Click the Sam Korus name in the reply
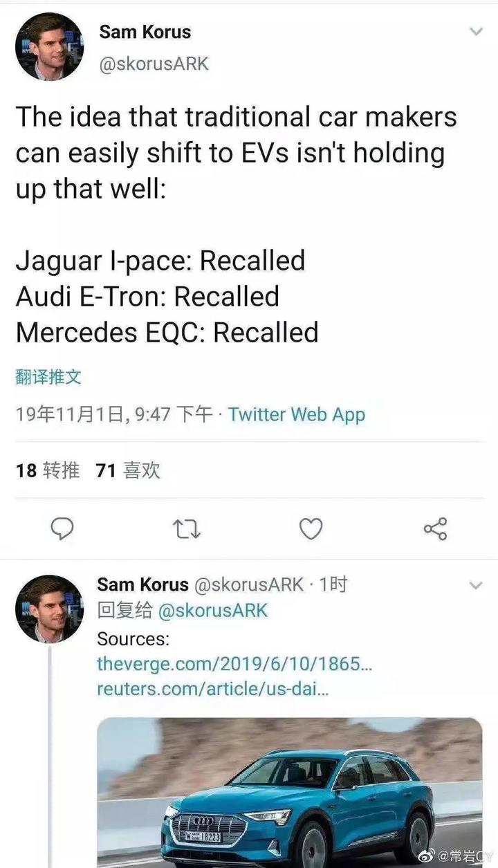The width and height of the screenshot is (498, 868). pos(142,584)
